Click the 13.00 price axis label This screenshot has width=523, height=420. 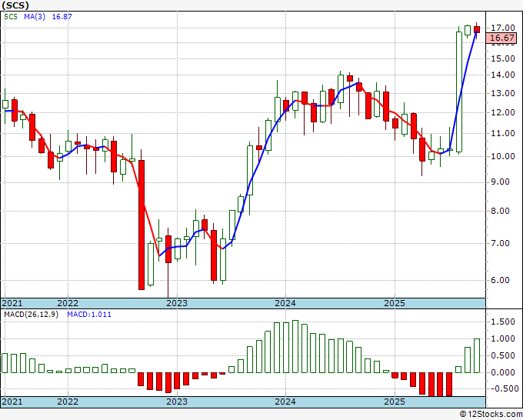[503, 93]
